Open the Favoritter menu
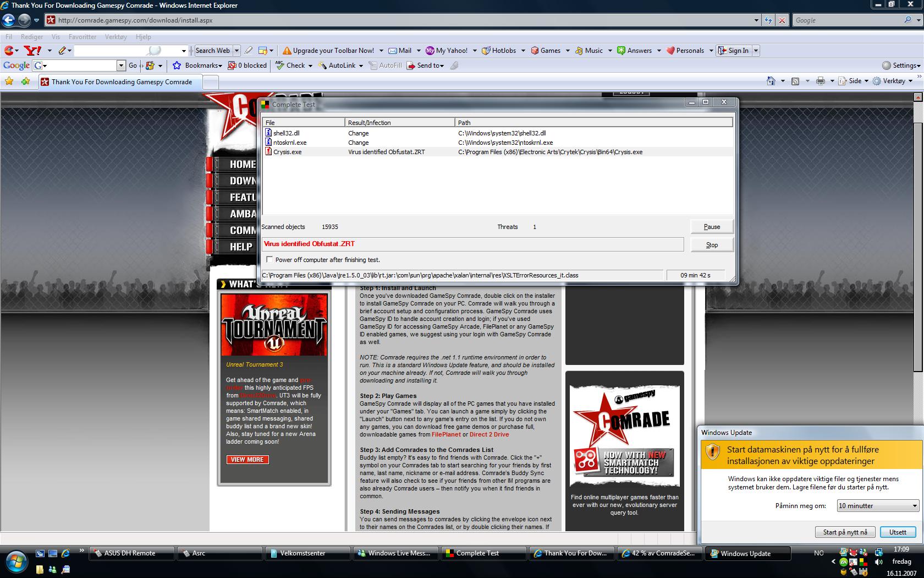Screen dimensions: 924x578 coord(82,37)
